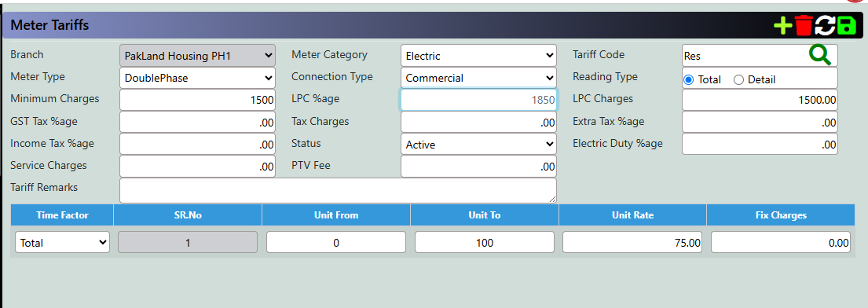This screenshot has width=868, height=308.
Task: Select the Detail reading type radio
Action: coord(738,80)
